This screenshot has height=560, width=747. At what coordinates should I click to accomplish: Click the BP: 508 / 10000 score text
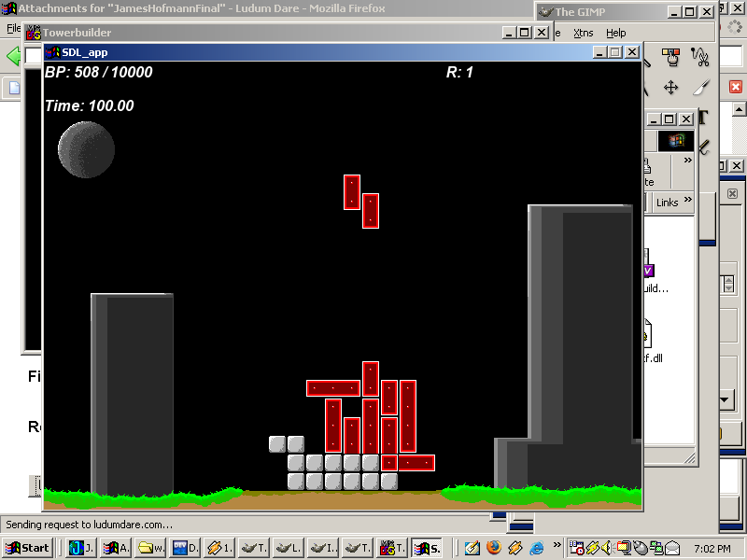[99, 73]
